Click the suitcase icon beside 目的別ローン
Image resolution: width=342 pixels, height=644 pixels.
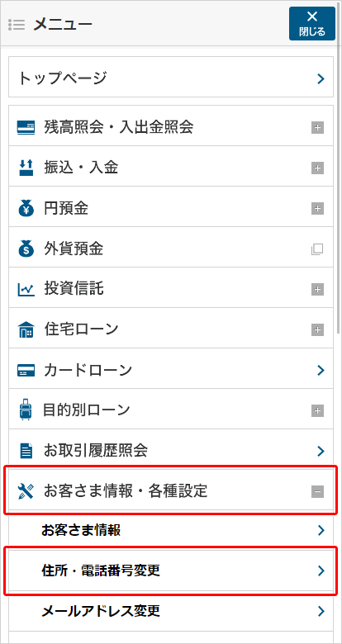(x=26, y=410)
